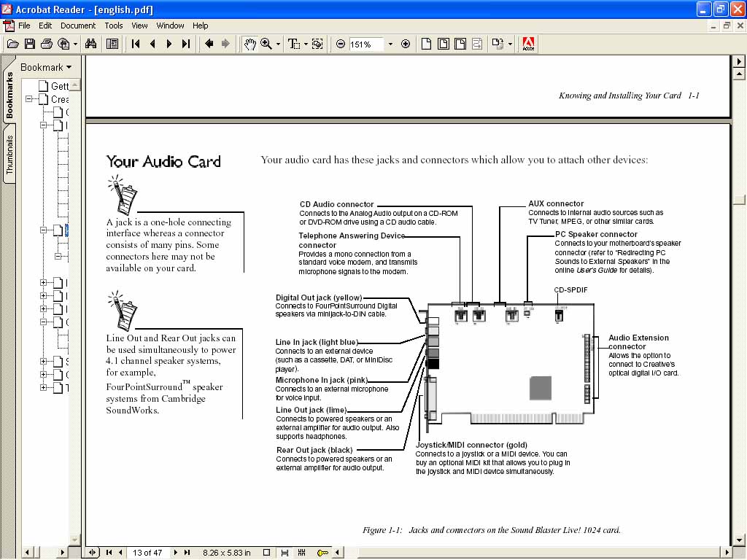This screenshot has width=747, height=560.
Task: Open the zoom percentage dropdown
Action: (x=390, y=44)
